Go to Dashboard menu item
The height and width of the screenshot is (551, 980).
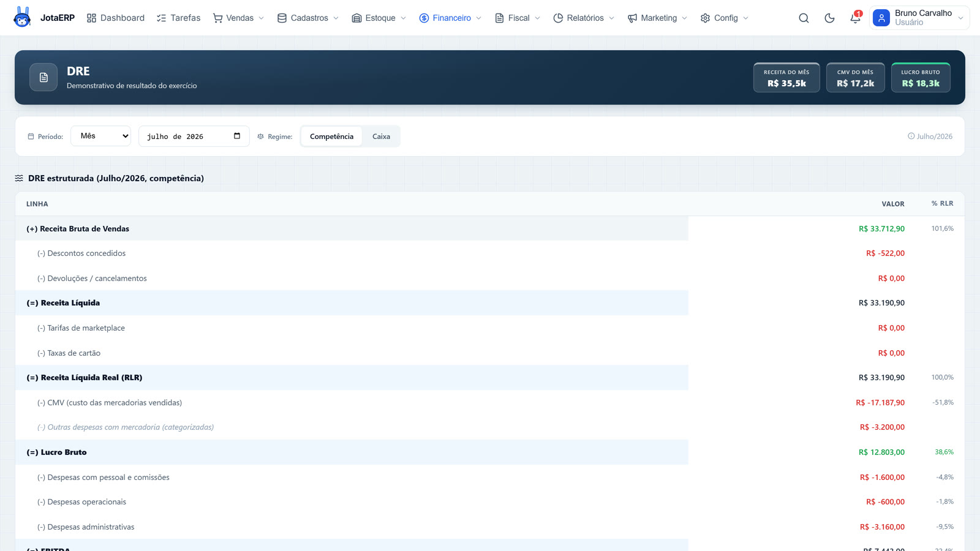click(116, 18)
